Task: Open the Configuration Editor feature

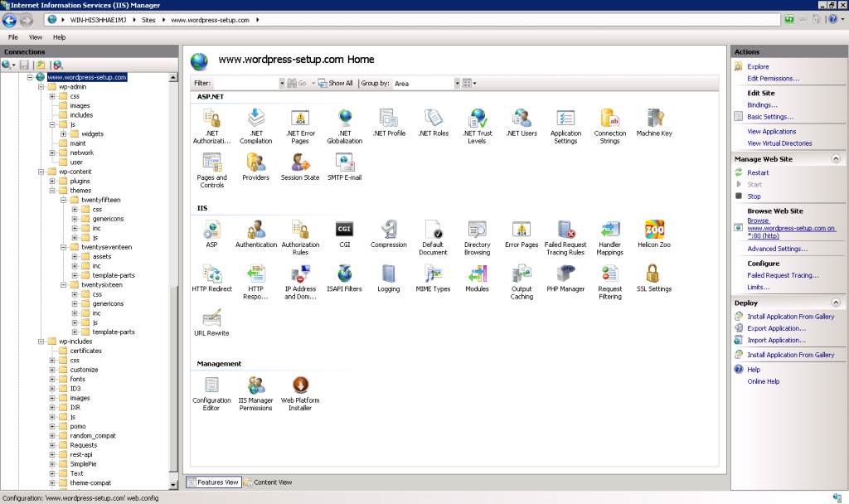Action: [x=211, y=394]
